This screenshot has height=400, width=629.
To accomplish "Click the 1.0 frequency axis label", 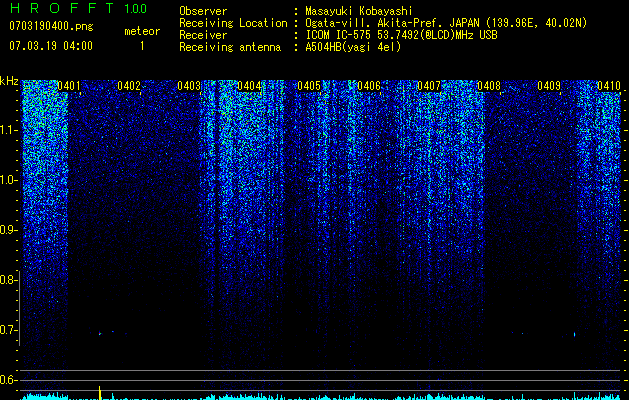I will pos(8,180).
